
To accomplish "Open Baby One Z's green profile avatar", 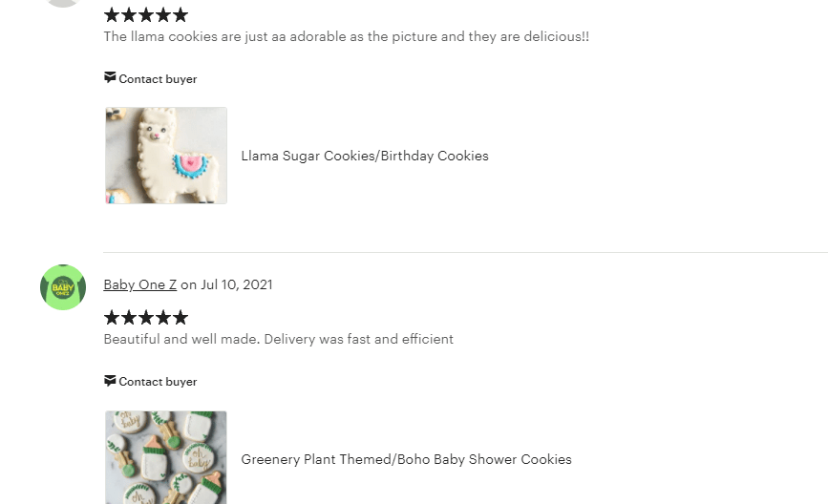I will pos(63,287).
